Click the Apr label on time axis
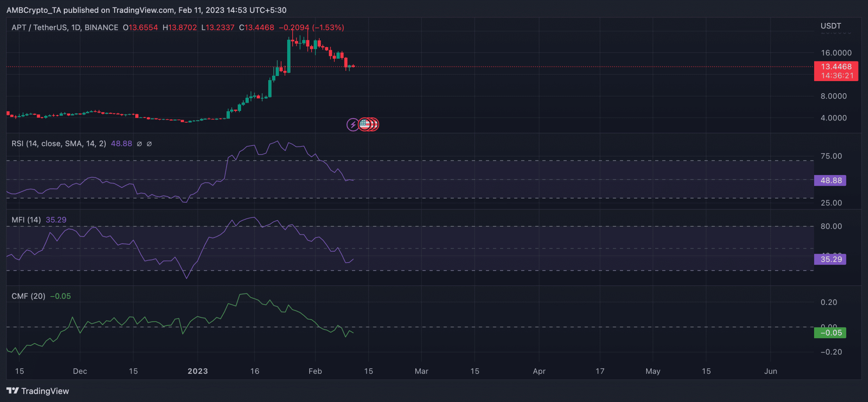This screenshot has width=868, height=402. tap(539, 371)
